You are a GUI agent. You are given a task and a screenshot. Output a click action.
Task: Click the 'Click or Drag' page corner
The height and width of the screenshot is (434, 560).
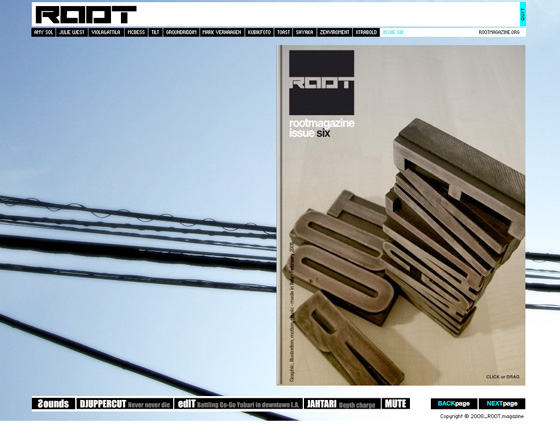coord(502,377)
